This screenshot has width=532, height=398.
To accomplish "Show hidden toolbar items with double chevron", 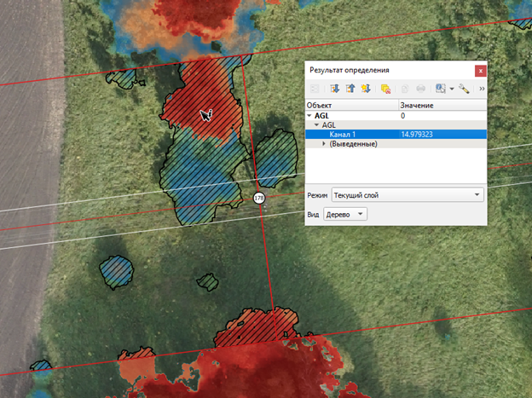I will 482,88.
